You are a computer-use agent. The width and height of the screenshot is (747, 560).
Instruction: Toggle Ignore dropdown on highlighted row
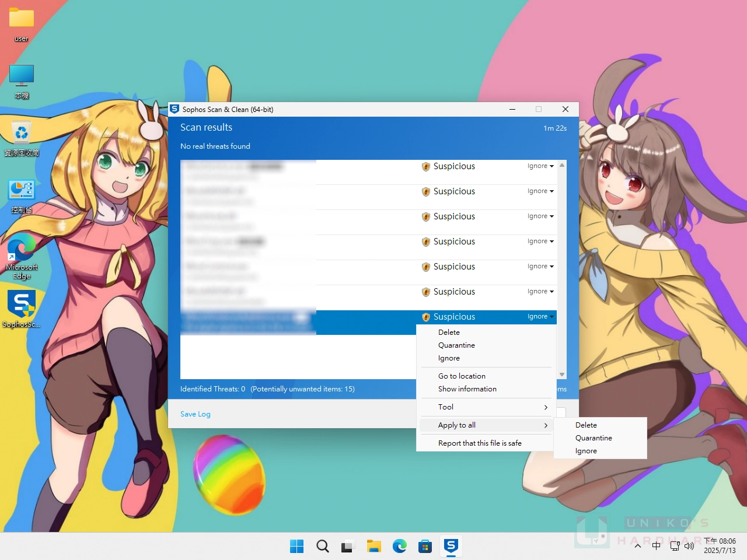coord(540,317)
